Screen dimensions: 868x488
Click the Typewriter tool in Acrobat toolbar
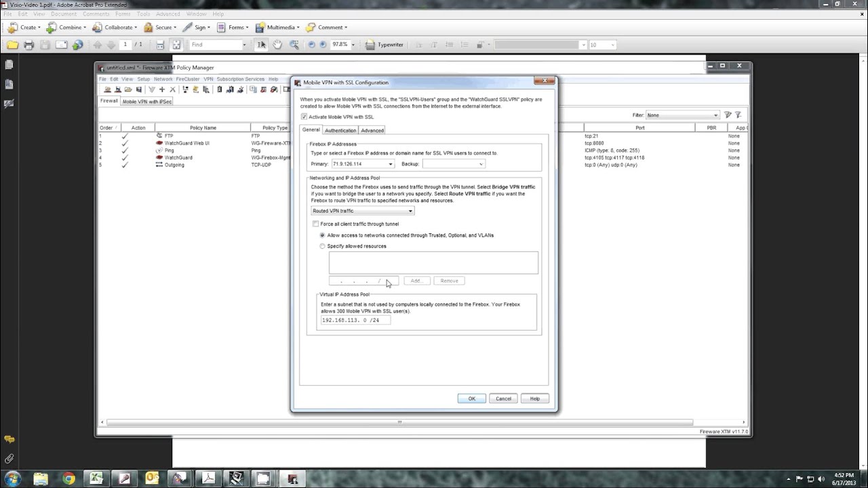click(384, 45)
